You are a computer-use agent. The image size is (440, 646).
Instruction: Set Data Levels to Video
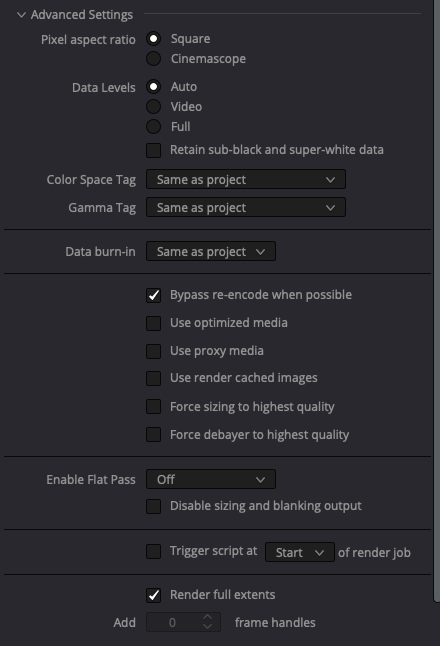[154, 106]
